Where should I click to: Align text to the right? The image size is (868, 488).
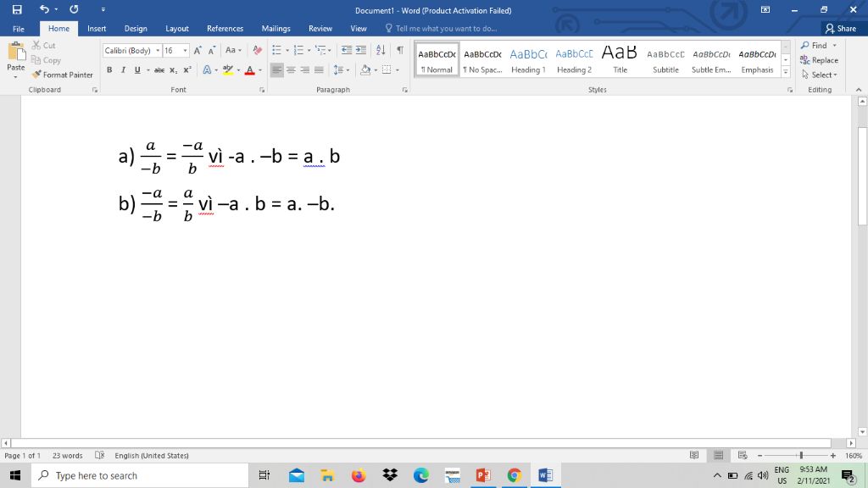pos(305,69)
